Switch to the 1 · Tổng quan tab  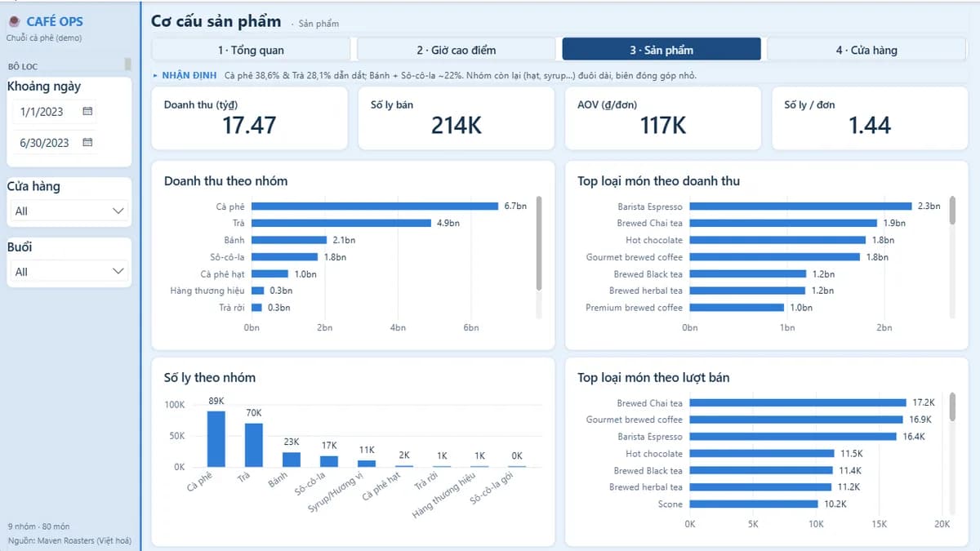251,50
